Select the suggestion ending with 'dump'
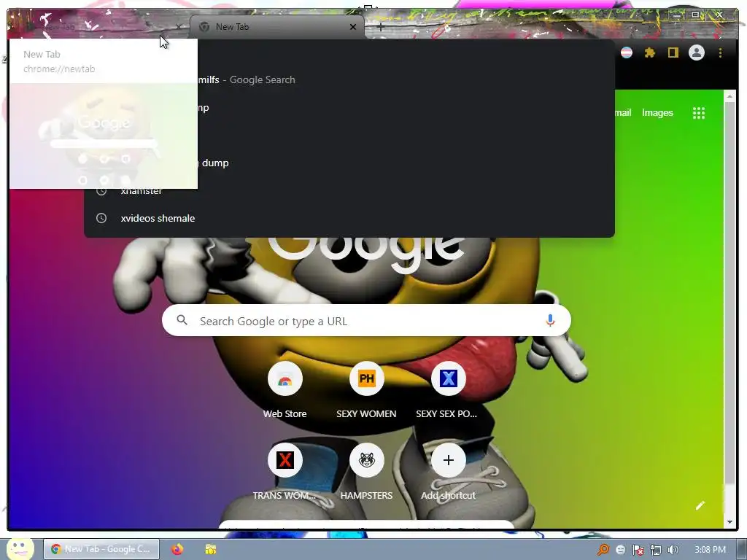The image size is (747, 560). tap(349, 163)
